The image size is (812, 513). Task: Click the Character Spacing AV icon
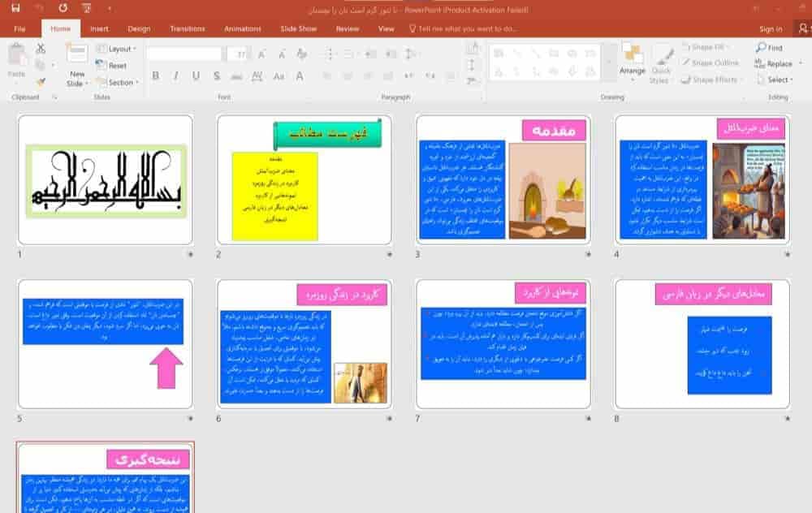pyautogui.click(x=257, y=76)
